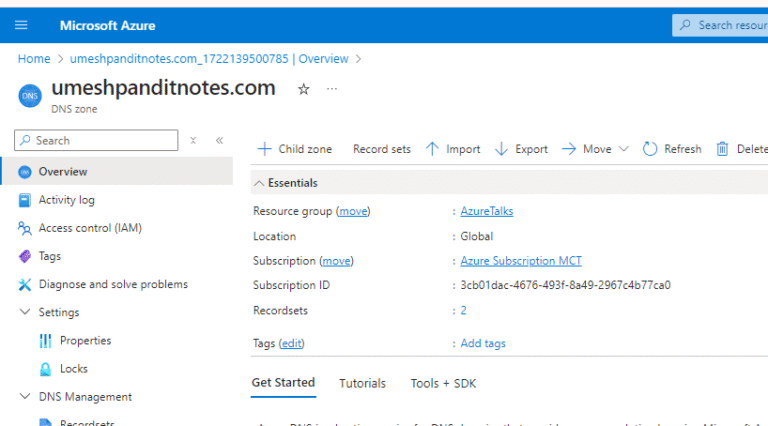The image size is (768, 426).
Task: Click the plus icon for Child zone
Action: coord(264,149)
